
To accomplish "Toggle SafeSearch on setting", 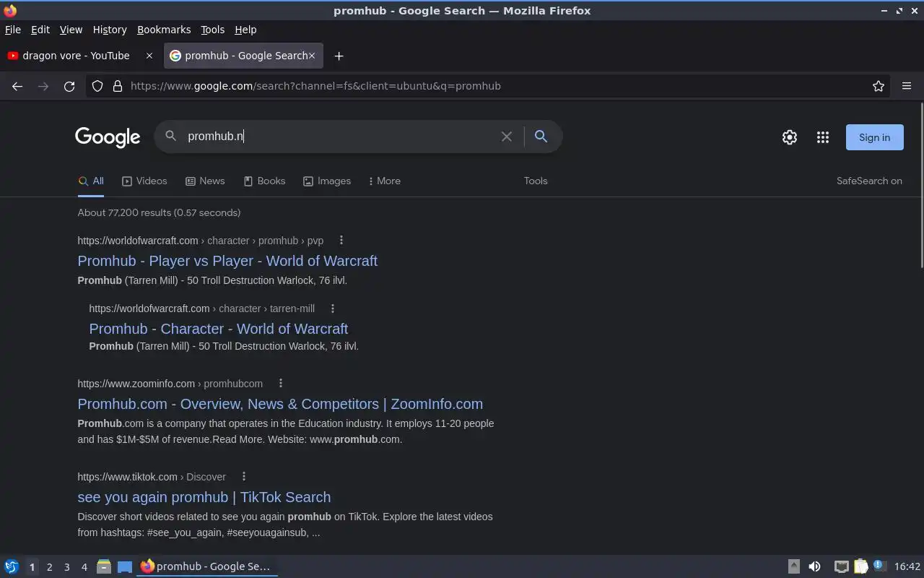I will click(x=869, y=181).
